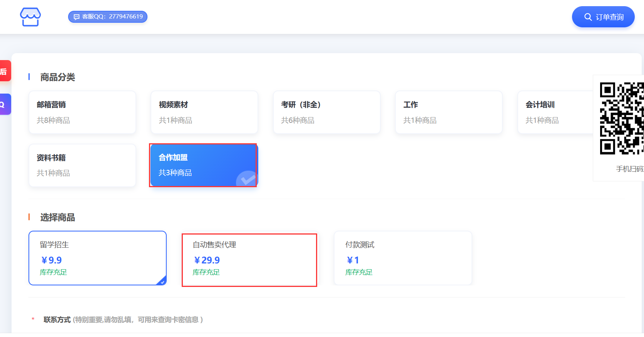Click corner checkmark on 留学招生 product

pyautogui.click(x=162, y=282)
